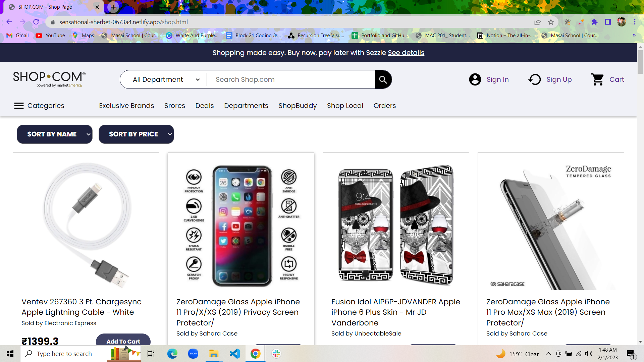Click the site lock icon in address bar

pos(53,22)
